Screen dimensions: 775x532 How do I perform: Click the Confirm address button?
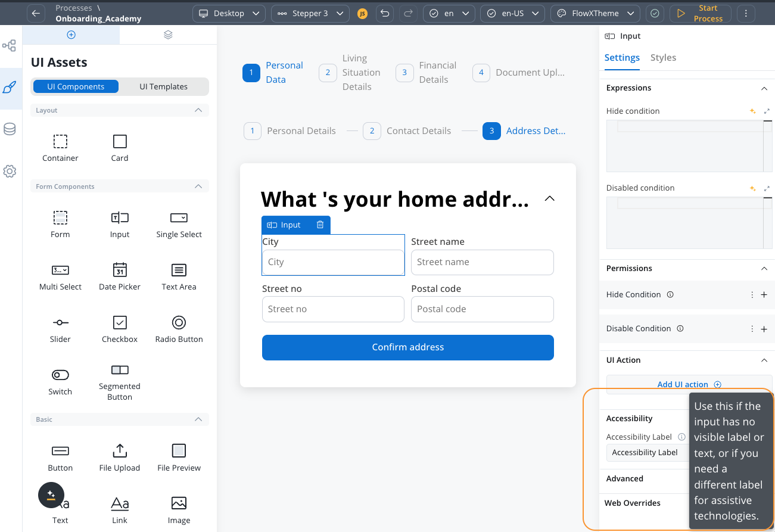pyautogui.click(x=408, y=347)
